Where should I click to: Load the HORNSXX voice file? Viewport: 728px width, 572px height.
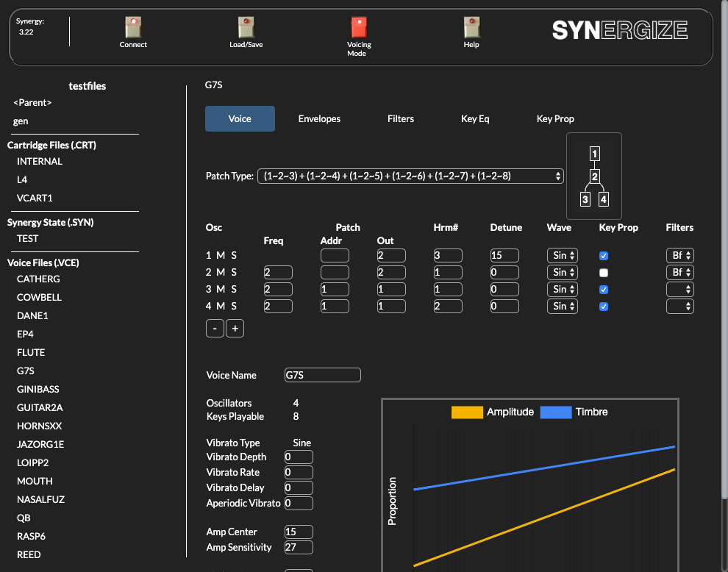pos(39,426)
